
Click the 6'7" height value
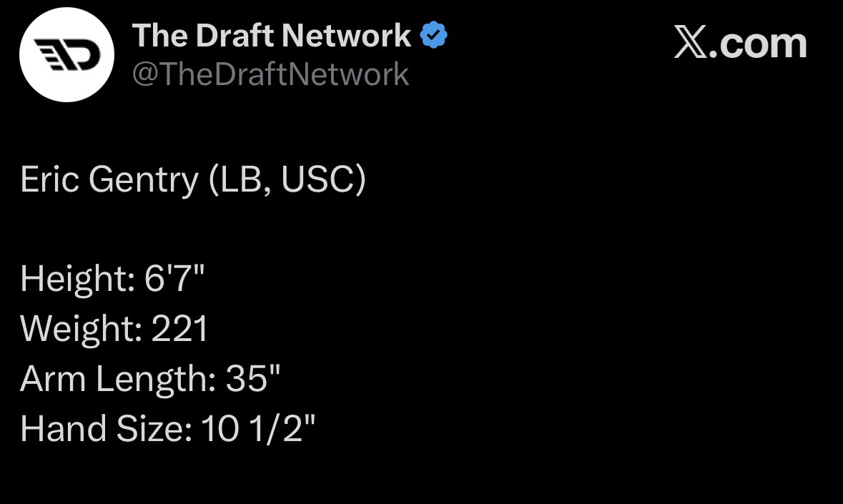click(174, 278)
